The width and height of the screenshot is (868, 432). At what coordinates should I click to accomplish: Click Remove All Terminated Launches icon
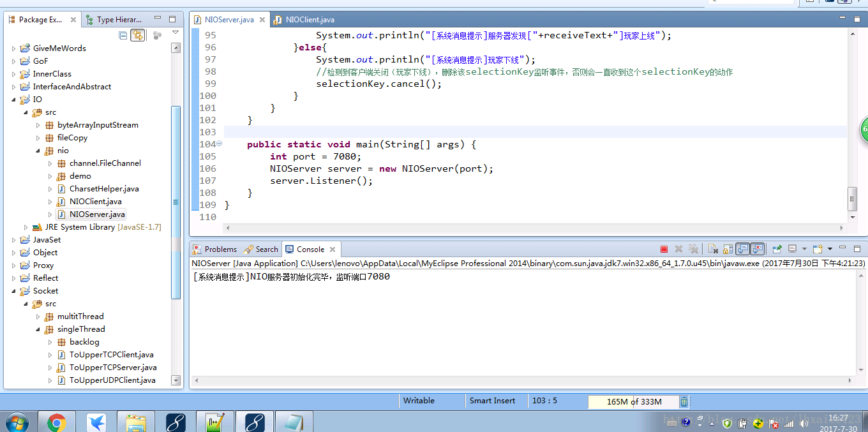[693, 249]
